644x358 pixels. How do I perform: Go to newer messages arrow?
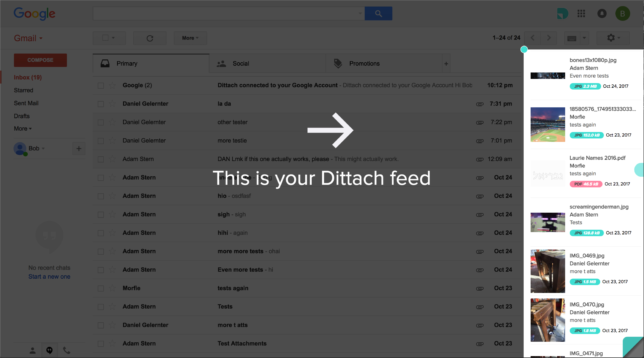[533, 38]
